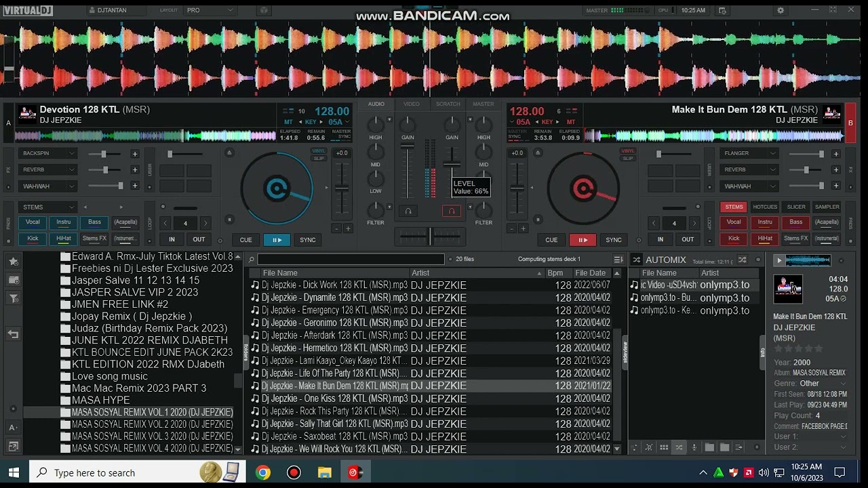Open the favorites star sidebar icon

point(14,261)
